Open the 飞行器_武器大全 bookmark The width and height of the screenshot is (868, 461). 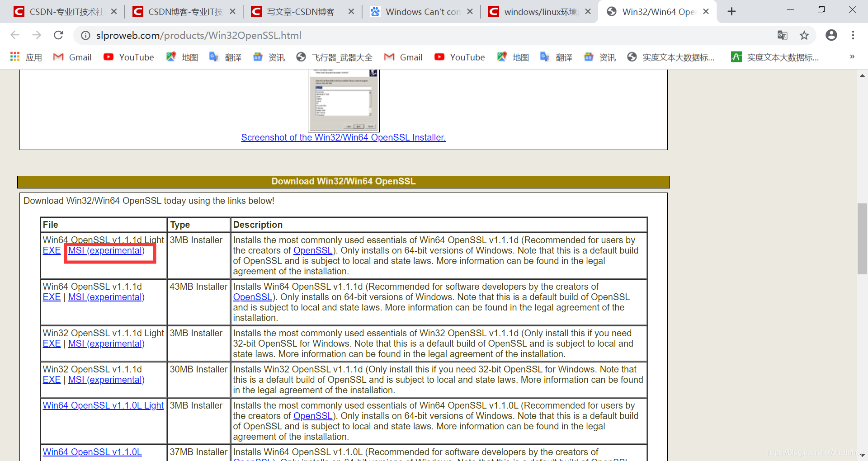click(x=335, y=57)
